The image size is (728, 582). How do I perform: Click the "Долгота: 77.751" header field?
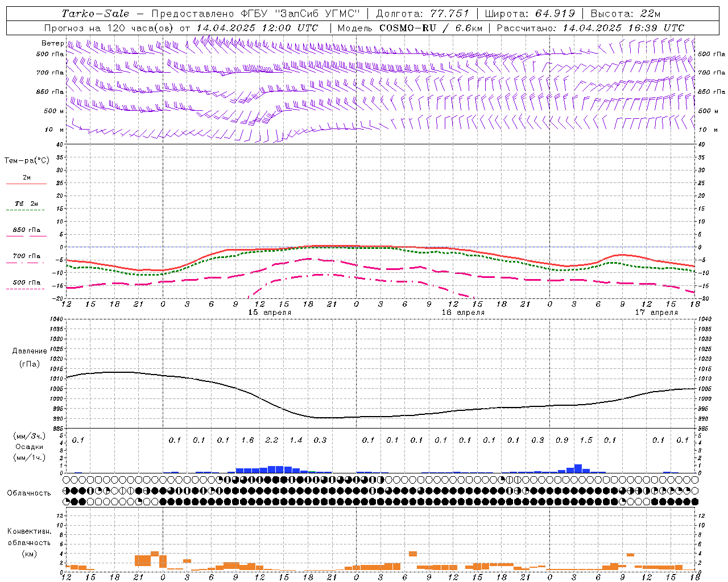[423, 14]
